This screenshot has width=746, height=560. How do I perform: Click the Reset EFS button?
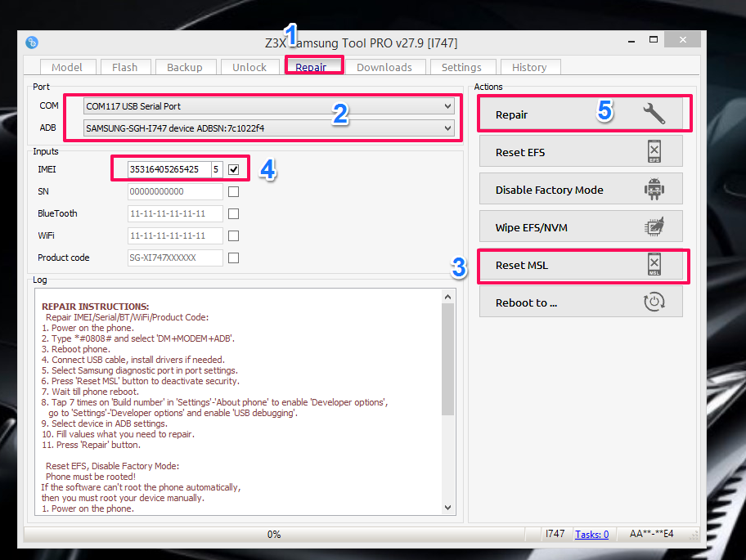[581, 151]
